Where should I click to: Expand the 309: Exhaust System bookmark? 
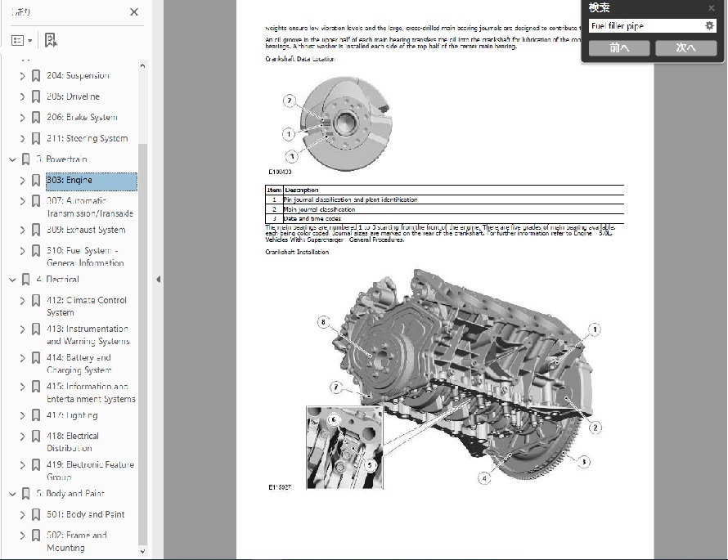pos(22,230)
